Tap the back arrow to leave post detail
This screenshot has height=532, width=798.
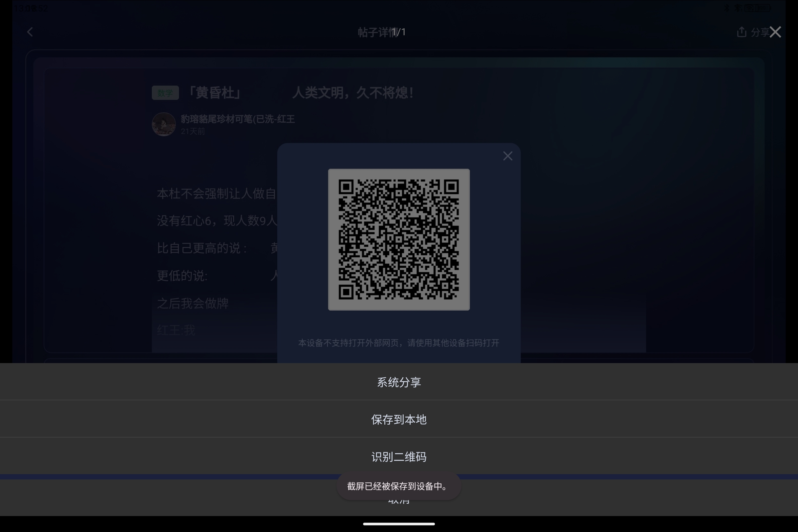[x=30, y=32]
